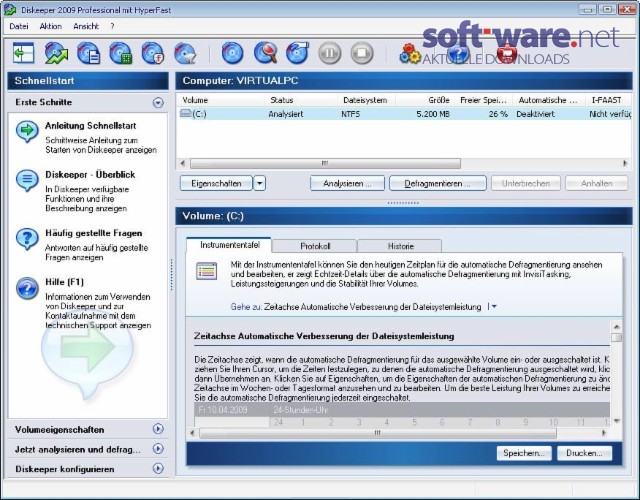This screenshot has height=500, width=640.
Task: Open the Datei menu
Action: point(19,26)
